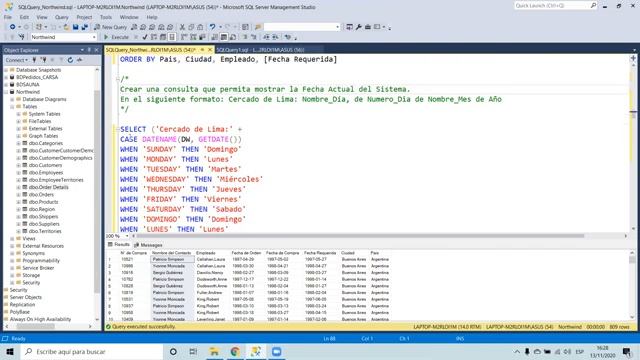Click the New Query toolbar button
Viewport: 640px width, 360px height.
point(111,27)
